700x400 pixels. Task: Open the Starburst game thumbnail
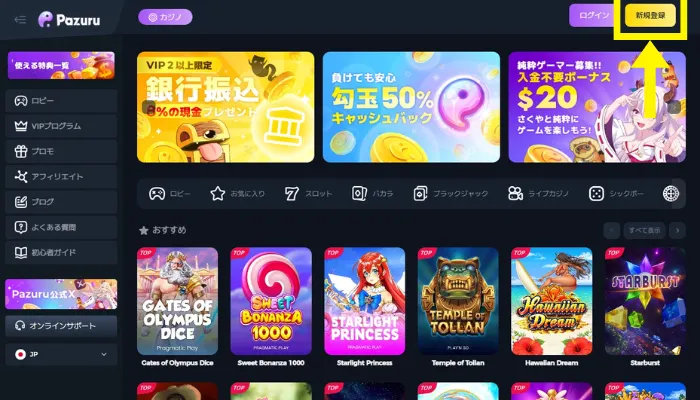645,301
